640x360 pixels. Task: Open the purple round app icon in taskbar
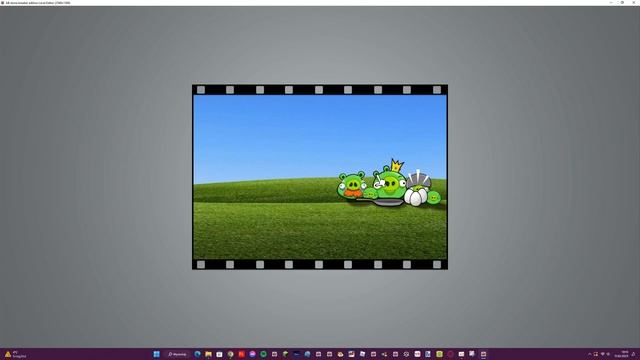(252, 354)
